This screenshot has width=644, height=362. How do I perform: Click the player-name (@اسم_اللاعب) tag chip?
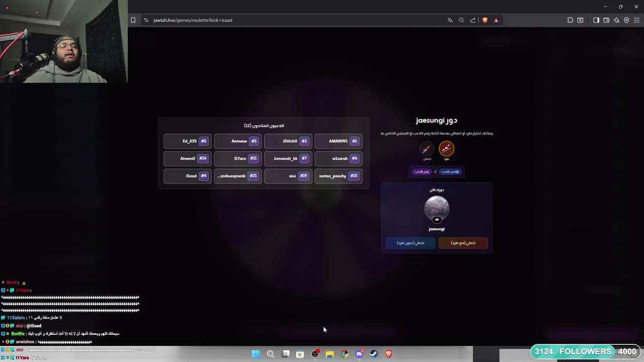tap(450, 171)
